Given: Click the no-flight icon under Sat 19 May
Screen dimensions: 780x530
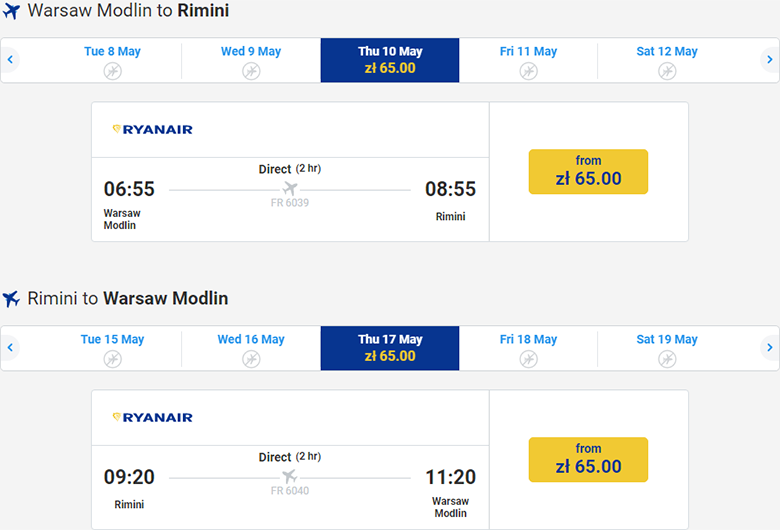Looking at the screenshot, I should click(x=667, y=359).
